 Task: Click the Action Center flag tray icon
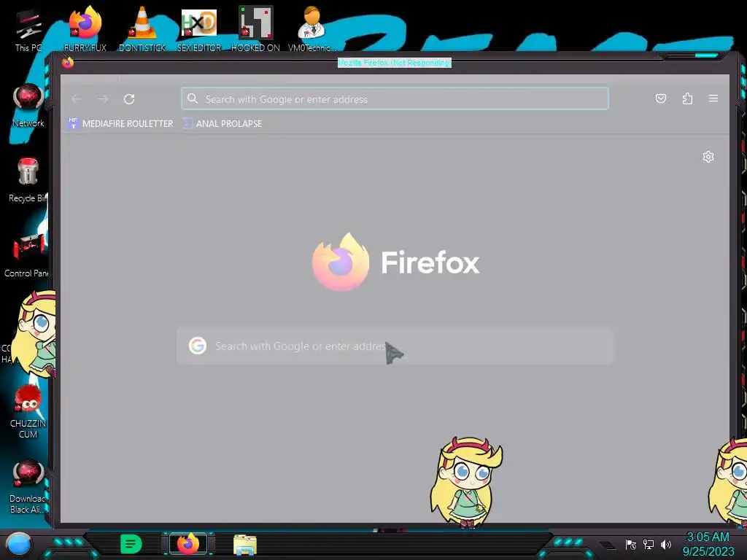631,544
